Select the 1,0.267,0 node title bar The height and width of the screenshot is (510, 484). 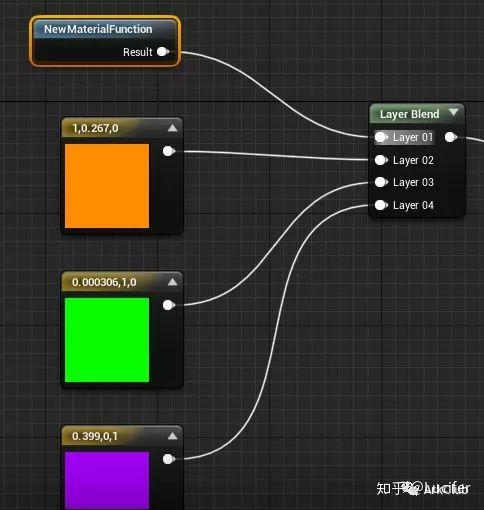(122, 128)
